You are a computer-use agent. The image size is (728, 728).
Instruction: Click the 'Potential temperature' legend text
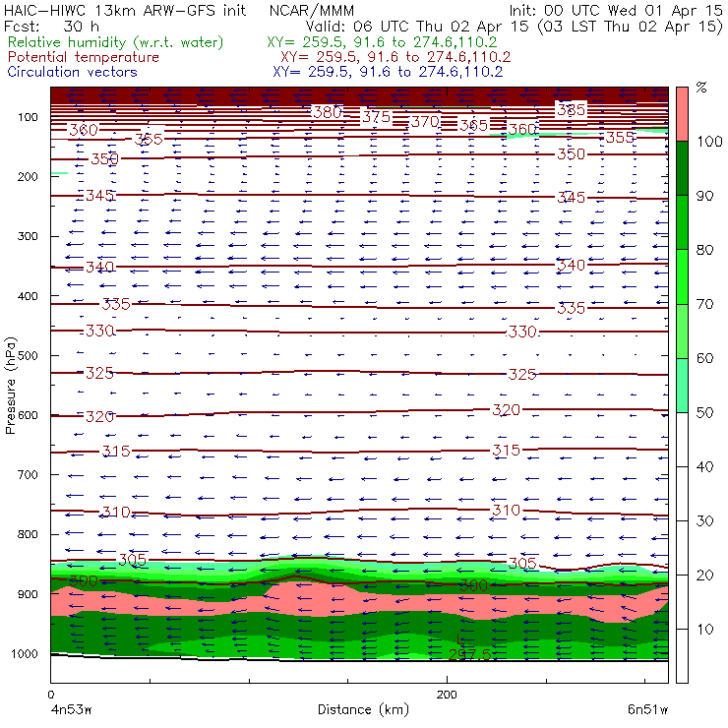click(84, 57)
